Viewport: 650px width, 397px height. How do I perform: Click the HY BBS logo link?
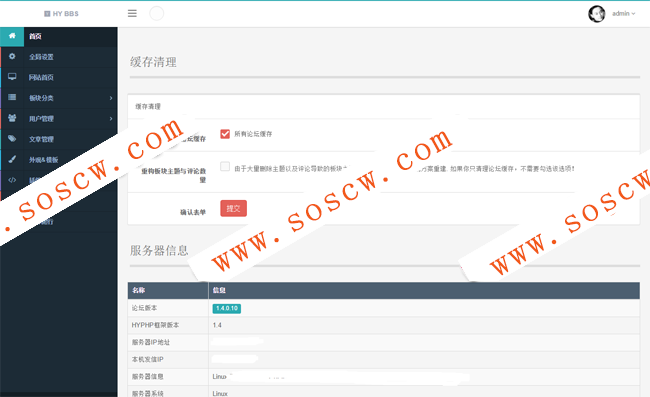(61, 14)
